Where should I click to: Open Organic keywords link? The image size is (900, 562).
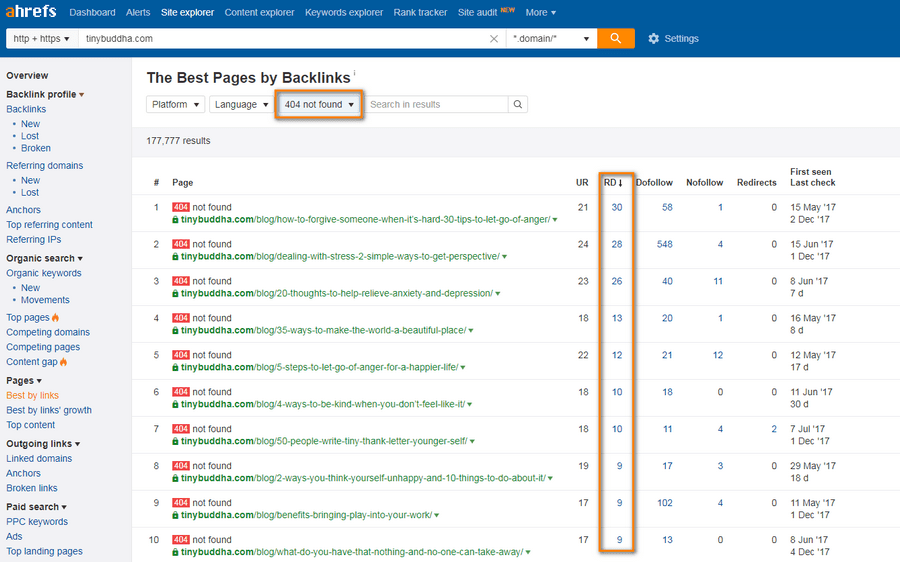[x=44, y=273]
